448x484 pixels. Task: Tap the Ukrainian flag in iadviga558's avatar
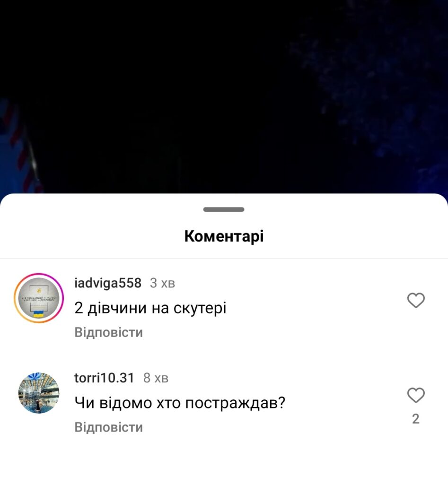38,314
